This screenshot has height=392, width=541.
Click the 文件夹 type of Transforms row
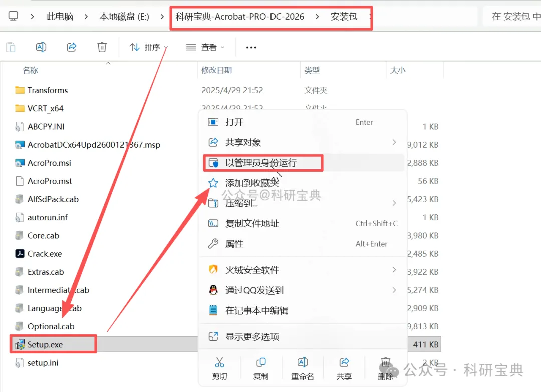[x=316, y=90]
